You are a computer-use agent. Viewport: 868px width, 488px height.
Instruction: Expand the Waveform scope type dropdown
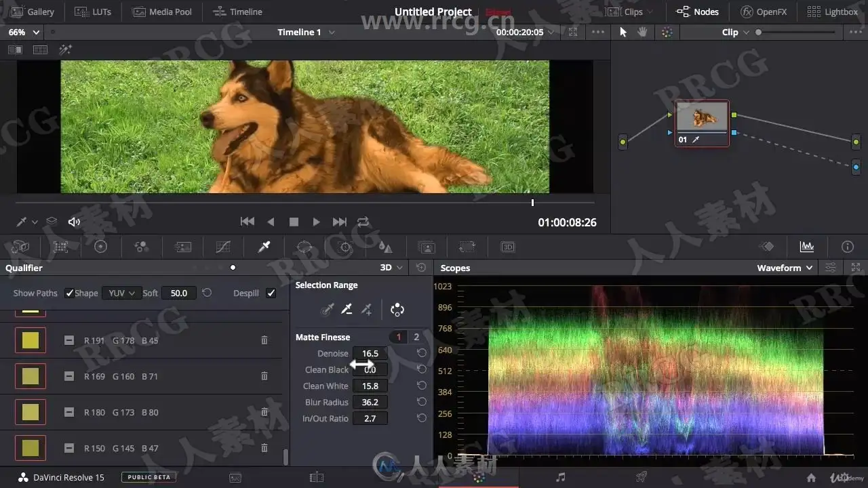(785, 268)
